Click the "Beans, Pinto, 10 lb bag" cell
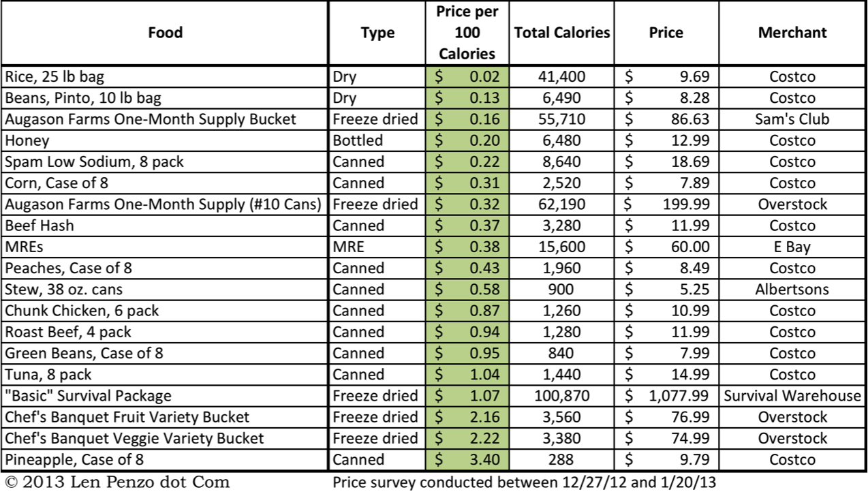Viewport: 868px width, 494px height. click(83, 98)
